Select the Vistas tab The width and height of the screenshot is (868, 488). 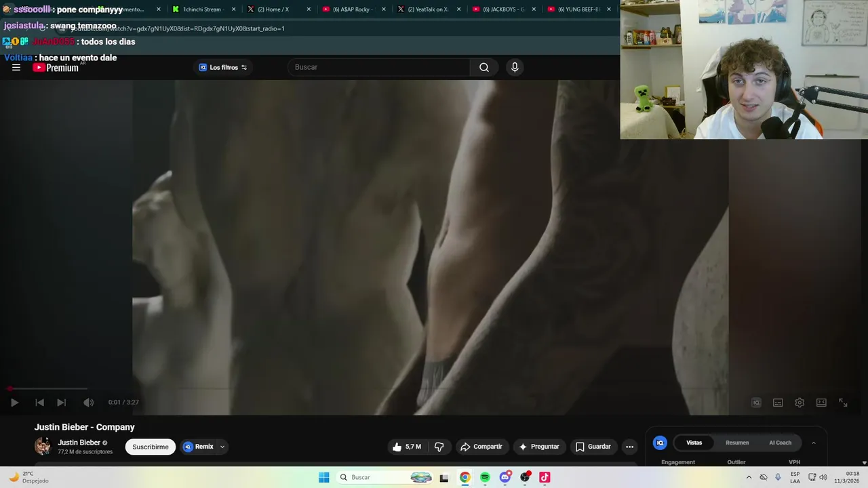[694, 443]
